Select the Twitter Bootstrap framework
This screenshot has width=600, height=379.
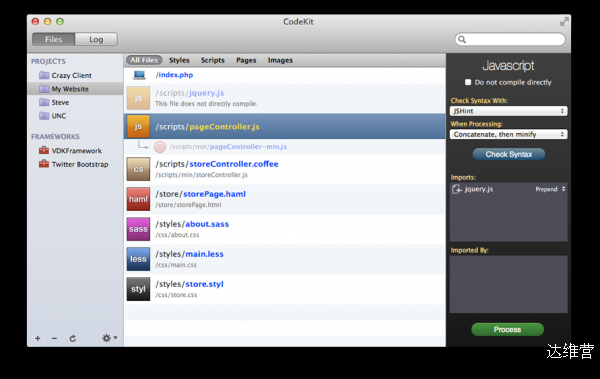75,164
